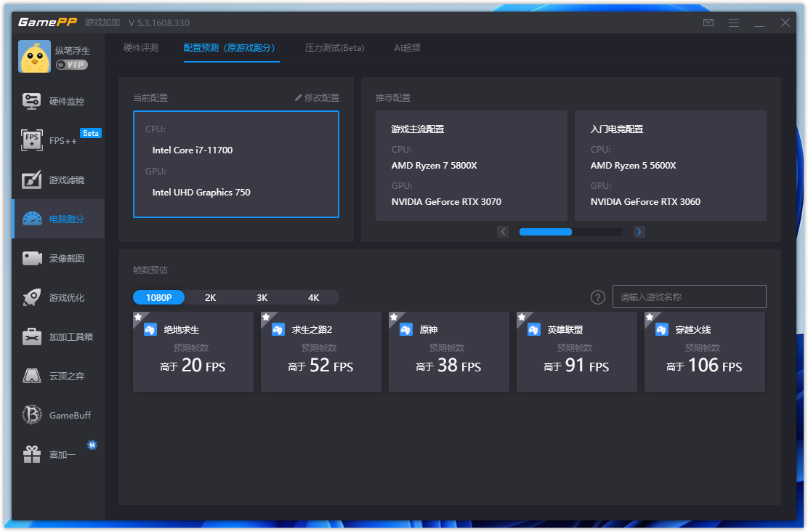The width and height of the screenshot is (808, 532).
Task: Click the help question mark icon
Action: click(598, 297)
